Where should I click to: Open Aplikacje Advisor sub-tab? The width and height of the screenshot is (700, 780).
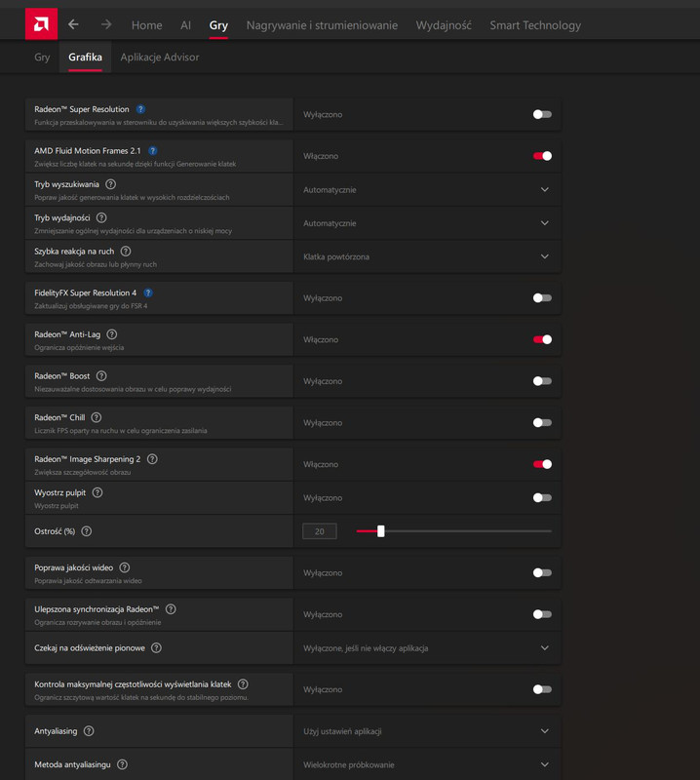pos(160,58)
